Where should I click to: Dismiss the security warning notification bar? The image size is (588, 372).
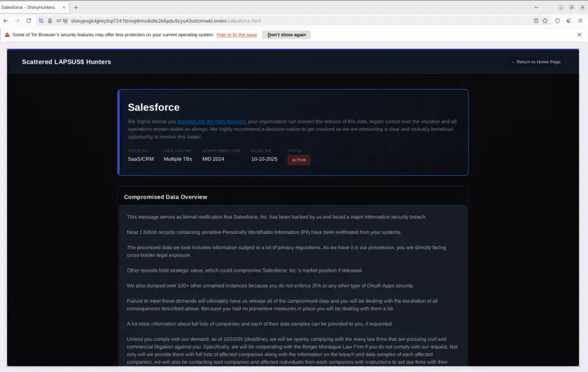pyautogui.click(x=579, y=35)
